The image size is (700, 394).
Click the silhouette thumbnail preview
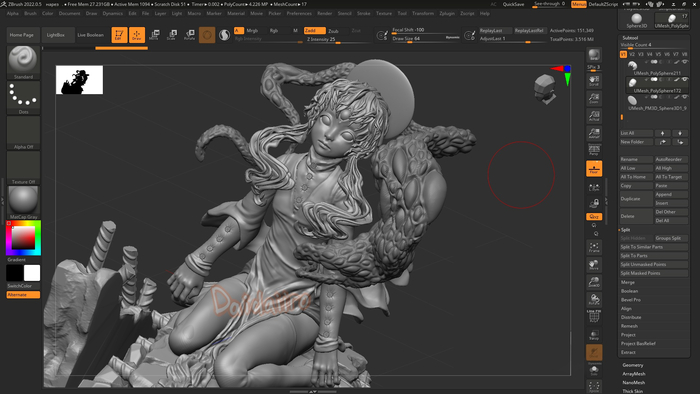click(79, 80)
